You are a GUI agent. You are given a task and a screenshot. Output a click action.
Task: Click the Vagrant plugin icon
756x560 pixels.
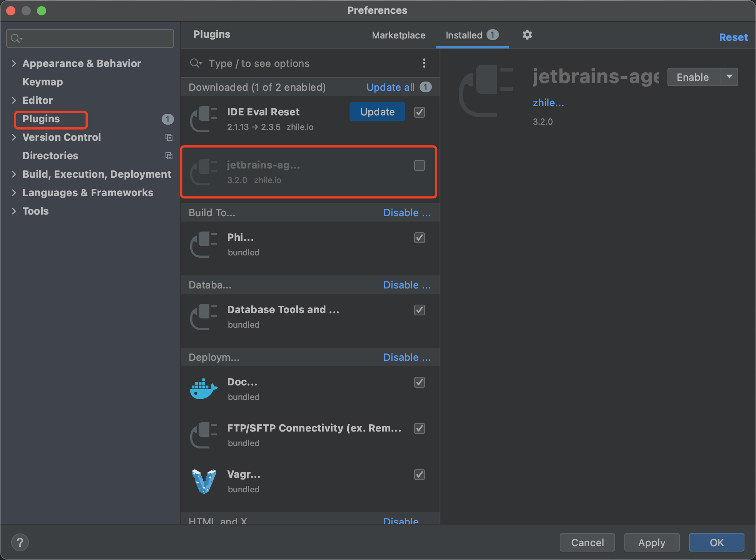(204, 482)
